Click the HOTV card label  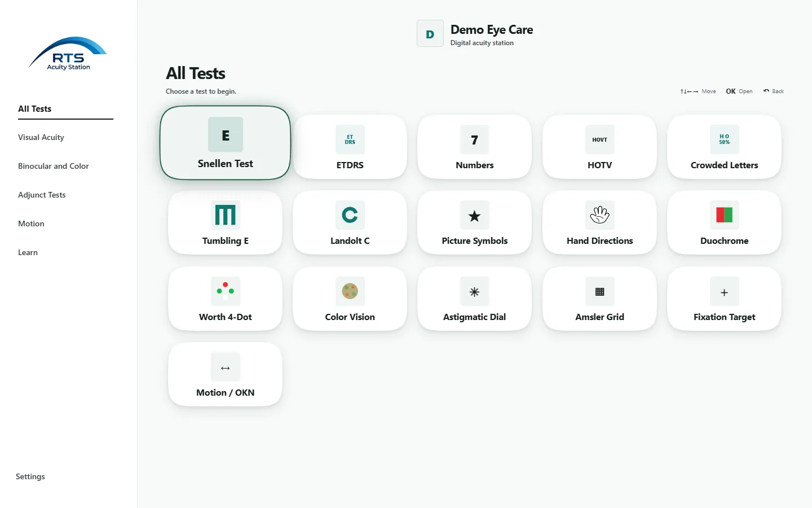pos(600,165)
